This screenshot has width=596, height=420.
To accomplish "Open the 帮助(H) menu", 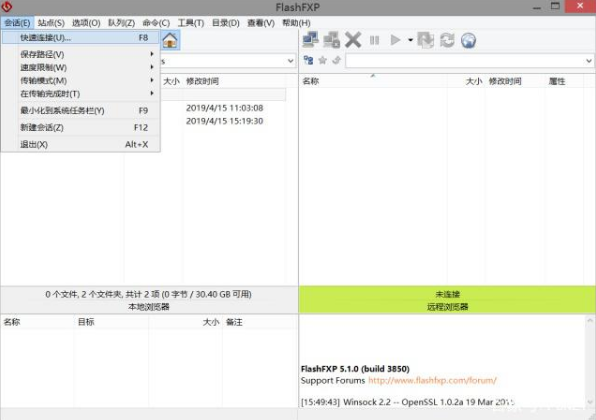I will (296, 23).
